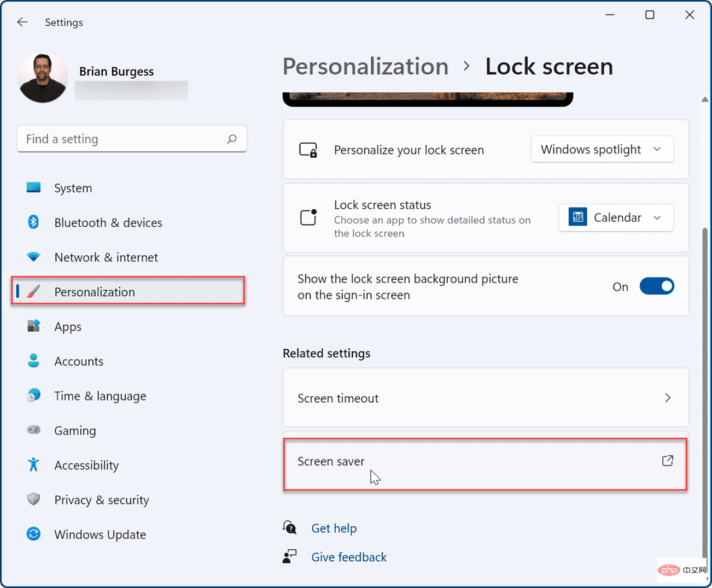The image size is (712, 588).
Task: Click Personalization breadcrumb heading
Action: point(365,67)
